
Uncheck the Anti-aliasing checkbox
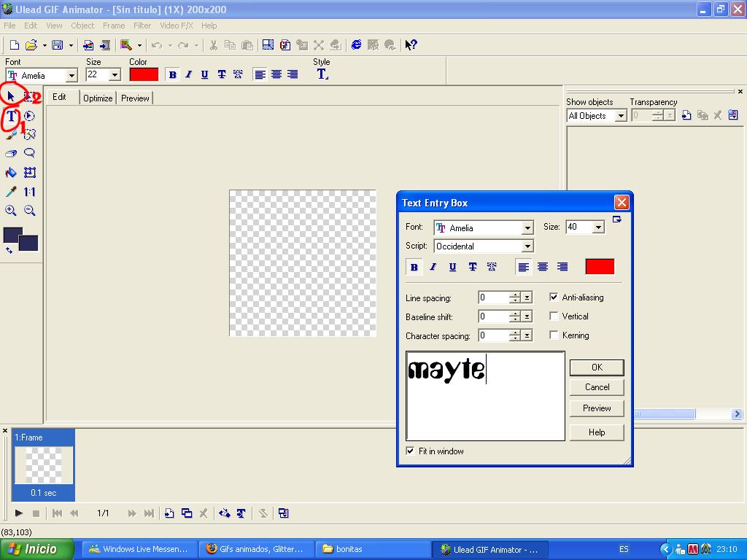pyautogui.click(x=554, y=297)
